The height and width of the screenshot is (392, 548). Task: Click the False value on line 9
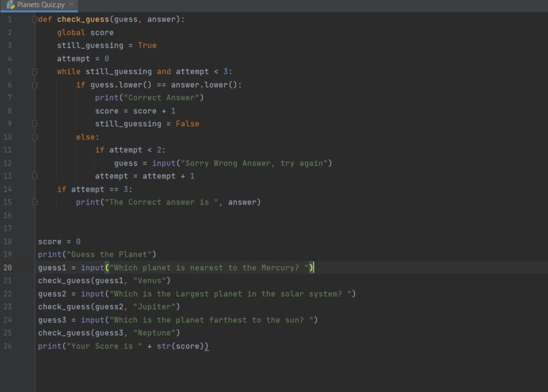pyautogui.click(x=187, y=124)
